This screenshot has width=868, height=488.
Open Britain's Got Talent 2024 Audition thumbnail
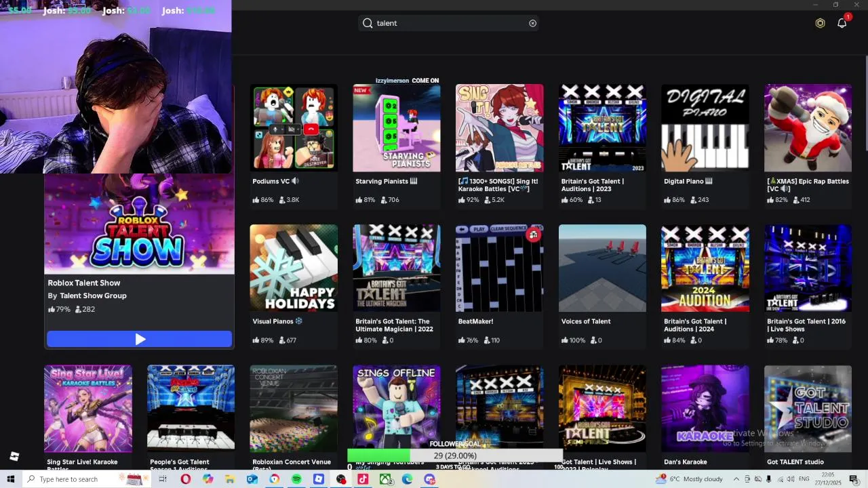(x=705, y=268)
